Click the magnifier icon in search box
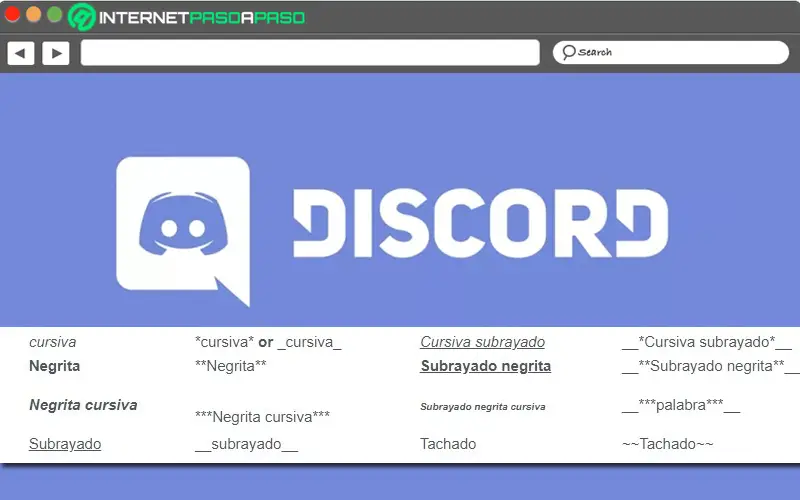The image size is (800, 500). pyautogui.click(x=568, y=52)
